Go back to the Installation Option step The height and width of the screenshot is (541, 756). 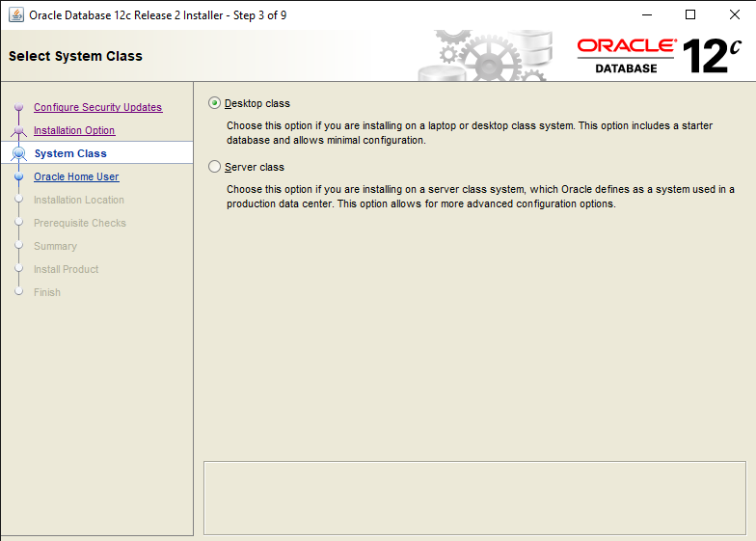point(74,130)
